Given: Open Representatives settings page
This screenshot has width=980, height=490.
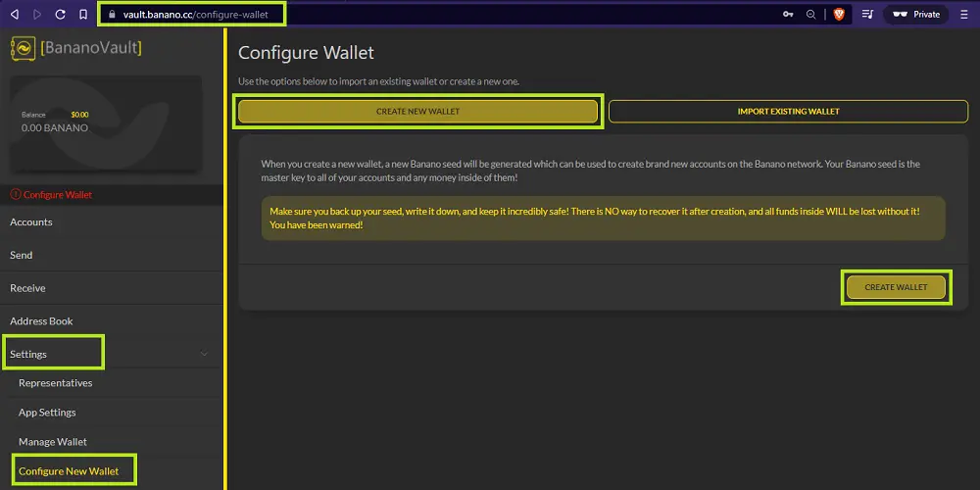Looking at the screenshot, I should 56,383.
